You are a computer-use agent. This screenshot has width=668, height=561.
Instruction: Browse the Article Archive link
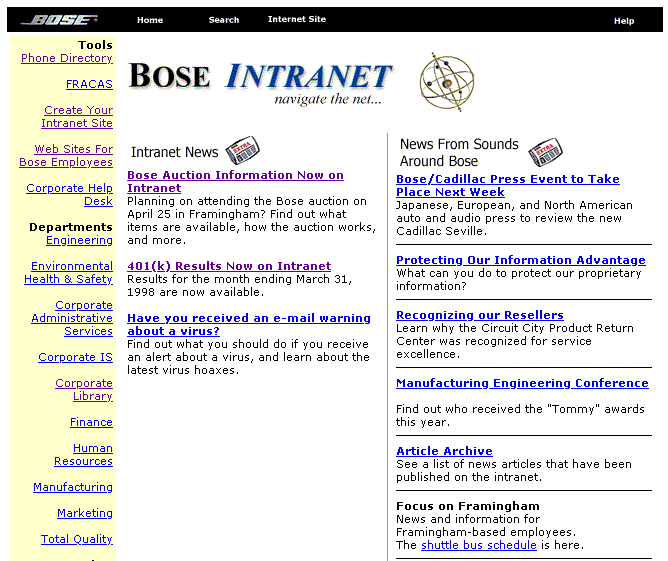[x=444, y=451]
